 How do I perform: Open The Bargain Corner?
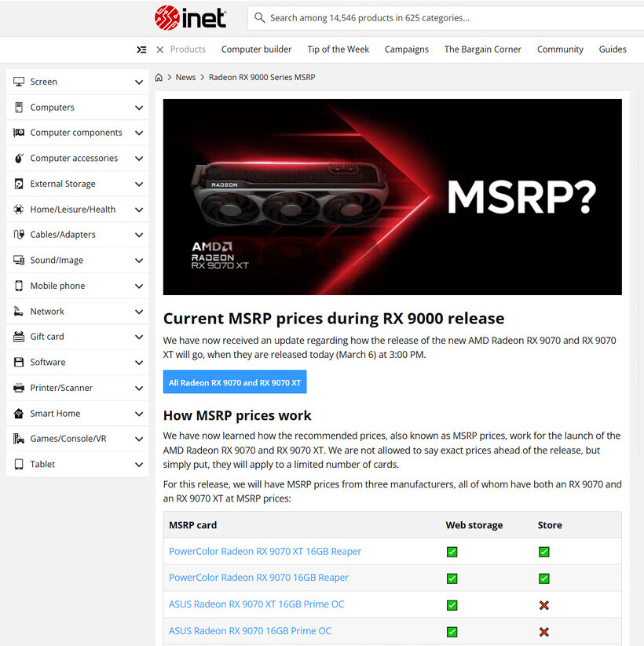(x=482, y=49)
